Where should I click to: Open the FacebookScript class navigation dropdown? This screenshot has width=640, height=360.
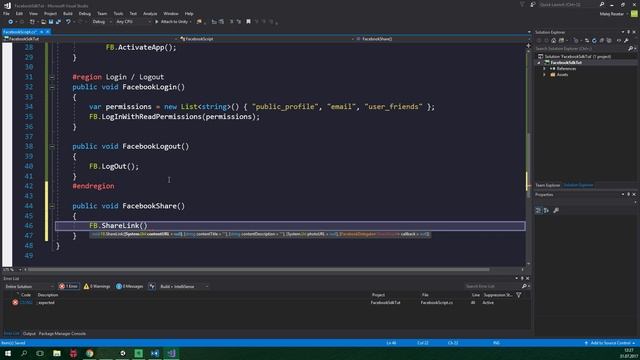pos(266,39)
